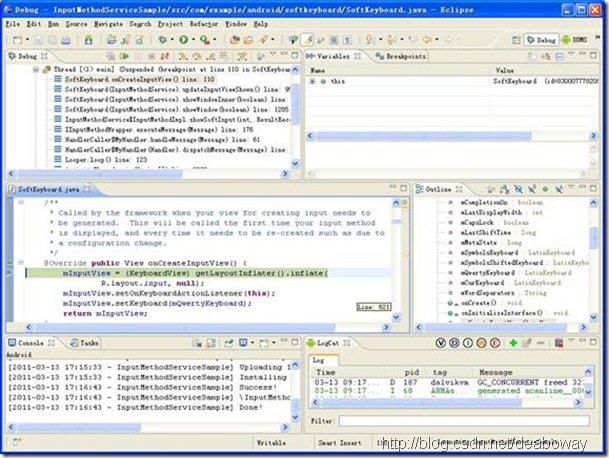Click the Back navigation arrow in main toolbar
Image resolution: width=609 pixels, height=458 pixels.
click(427, 40)
